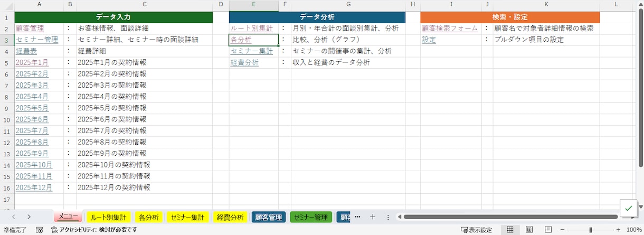Open the 顧客検索フォーム link

coord(450,28)
